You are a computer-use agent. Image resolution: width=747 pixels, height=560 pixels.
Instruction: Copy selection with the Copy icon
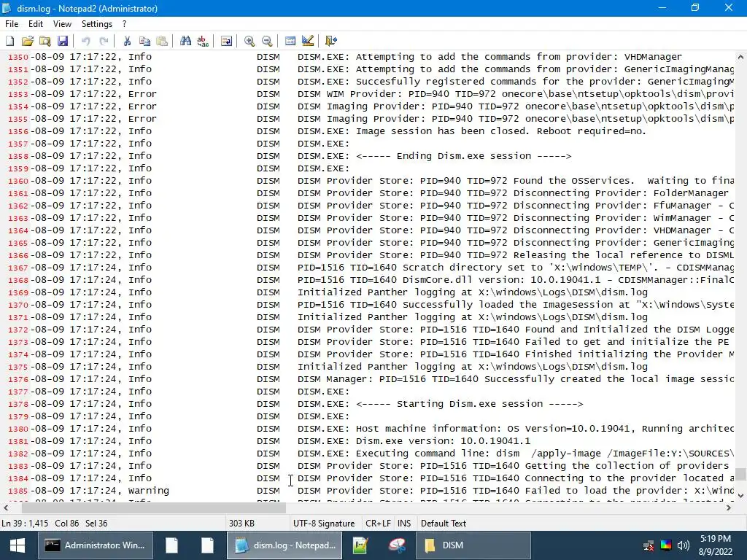[144, 41]
